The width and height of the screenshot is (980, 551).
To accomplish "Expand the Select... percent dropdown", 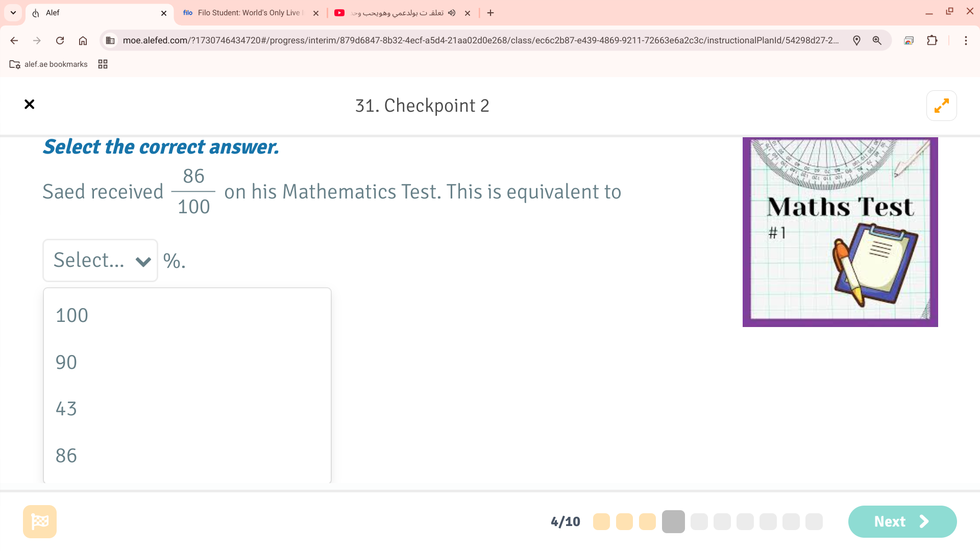I will click(101, 261).
